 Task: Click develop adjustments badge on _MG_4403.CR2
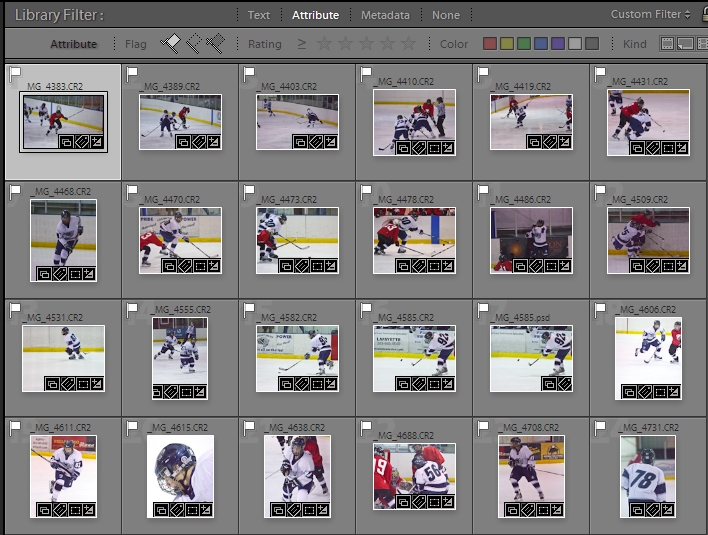click(x=329, y=142)
